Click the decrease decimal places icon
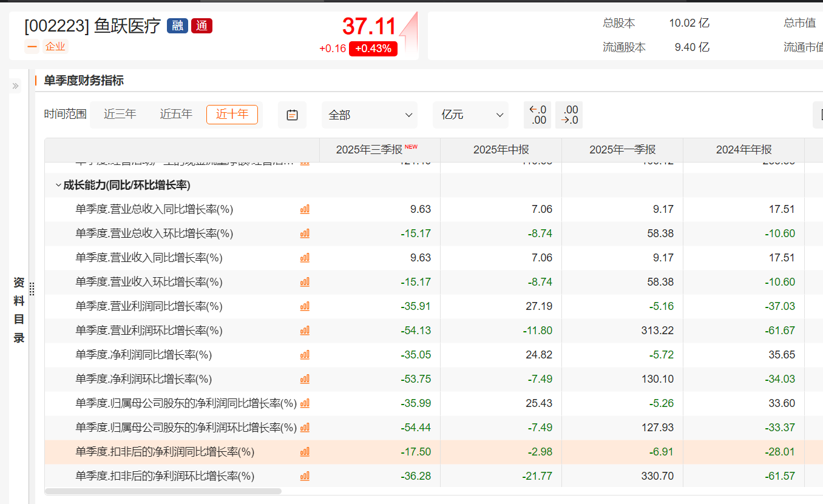823x504 pixels. pyautogui.click(x=569, y=115)
